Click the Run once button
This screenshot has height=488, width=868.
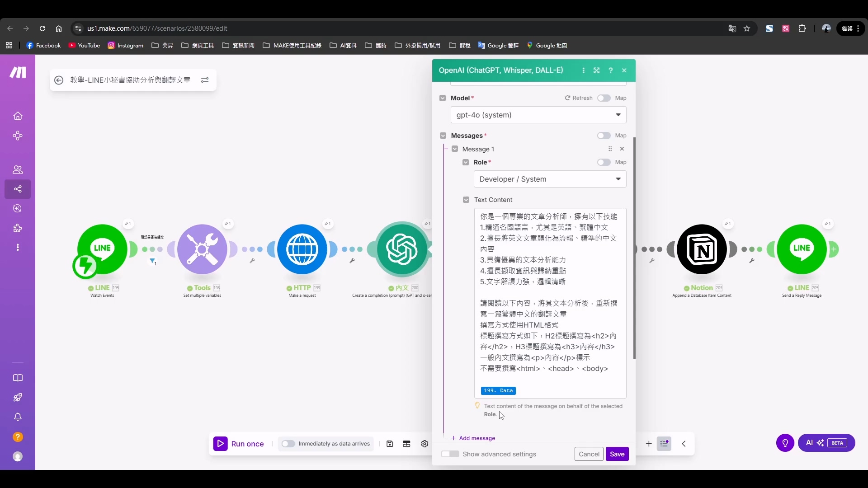click(x=239, y=444)
